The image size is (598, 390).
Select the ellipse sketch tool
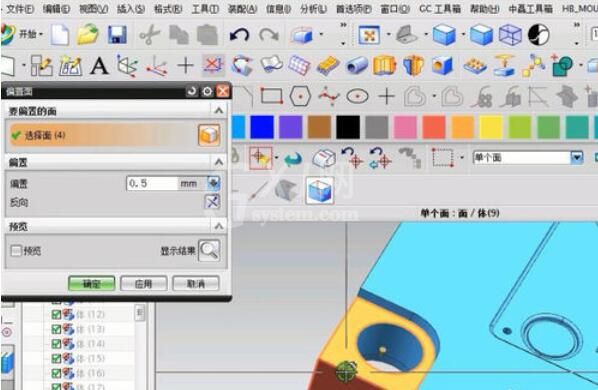(357, 96)
